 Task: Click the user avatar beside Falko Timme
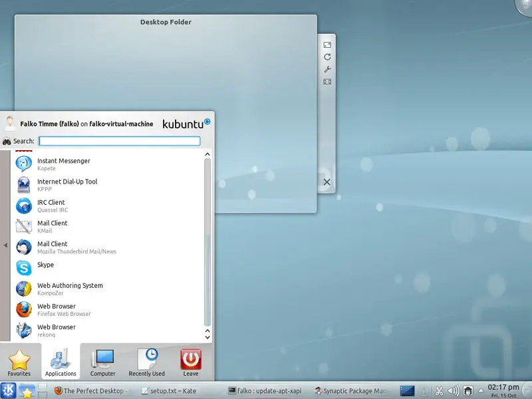[x=10, y=123]
